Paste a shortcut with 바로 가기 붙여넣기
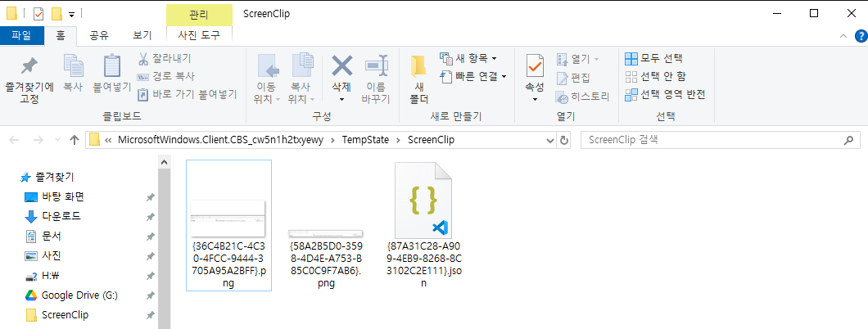 tap(187, 95)
